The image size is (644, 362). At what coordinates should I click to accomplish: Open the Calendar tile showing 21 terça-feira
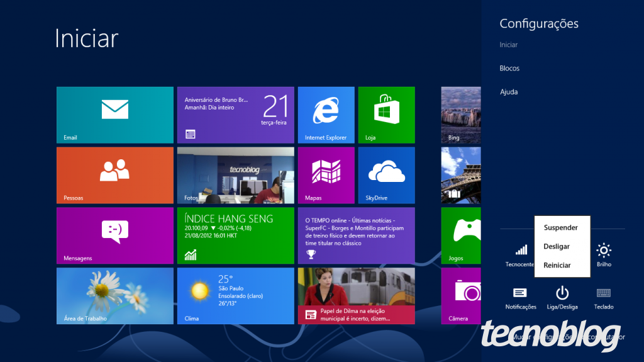[236, 115]
